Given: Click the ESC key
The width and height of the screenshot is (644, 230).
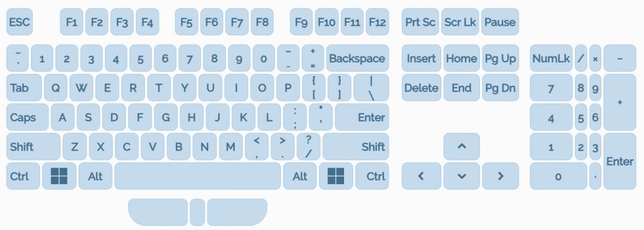Looking at the screenshot, I should 19,22.
